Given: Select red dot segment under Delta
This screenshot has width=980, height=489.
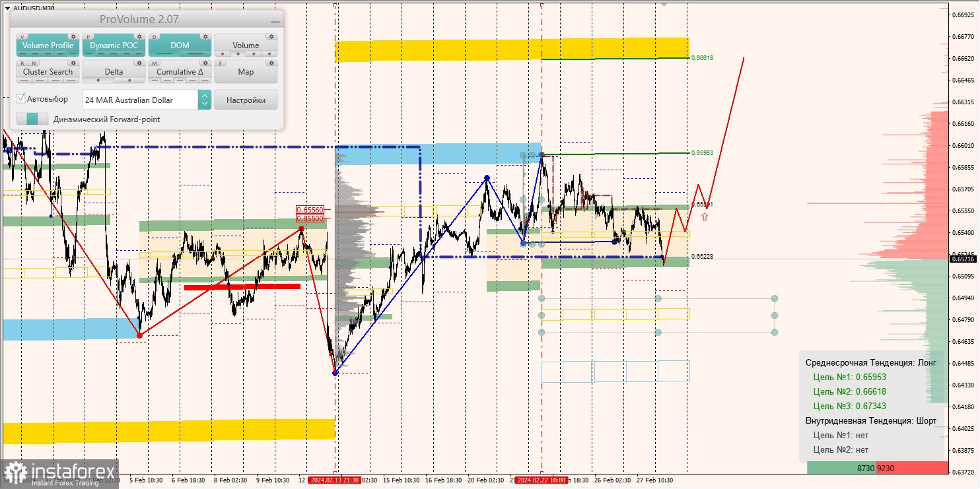Looking at the screenshot, I should coord(129,80).
